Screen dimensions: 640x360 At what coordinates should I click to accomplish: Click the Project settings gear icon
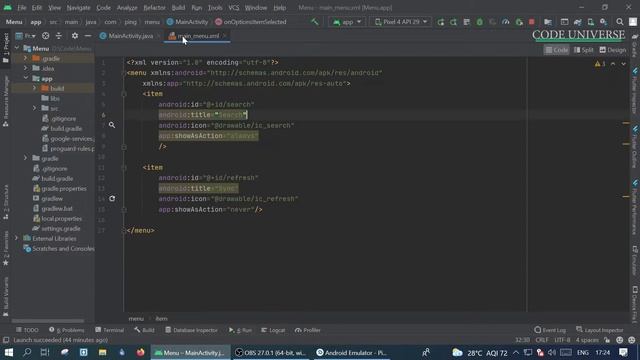[x=75, y=36]
